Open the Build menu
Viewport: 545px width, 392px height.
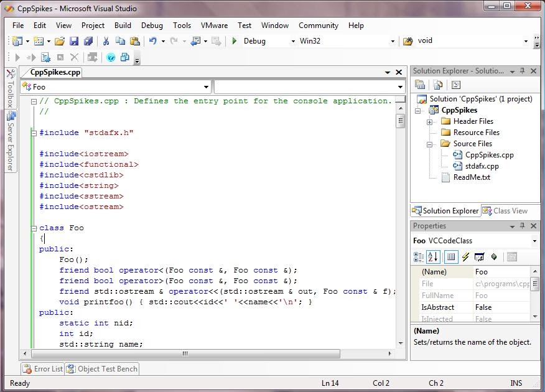coord(123,26)
